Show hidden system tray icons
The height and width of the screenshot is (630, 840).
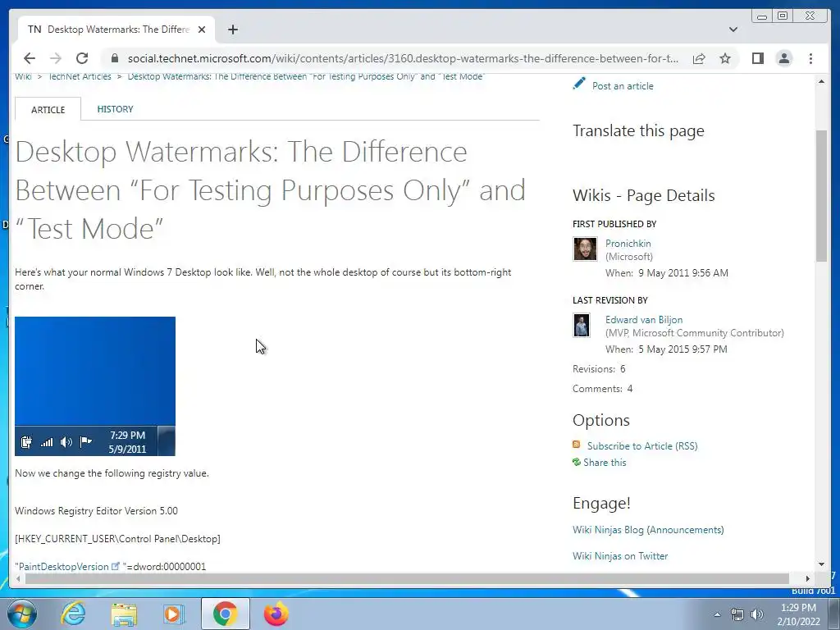[x=717, y=614]
